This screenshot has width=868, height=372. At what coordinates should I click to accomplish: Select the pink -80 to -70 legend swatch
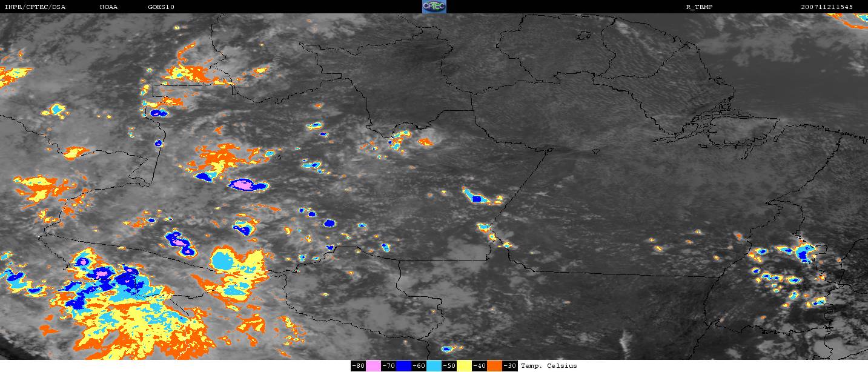(x=373, y=366)
